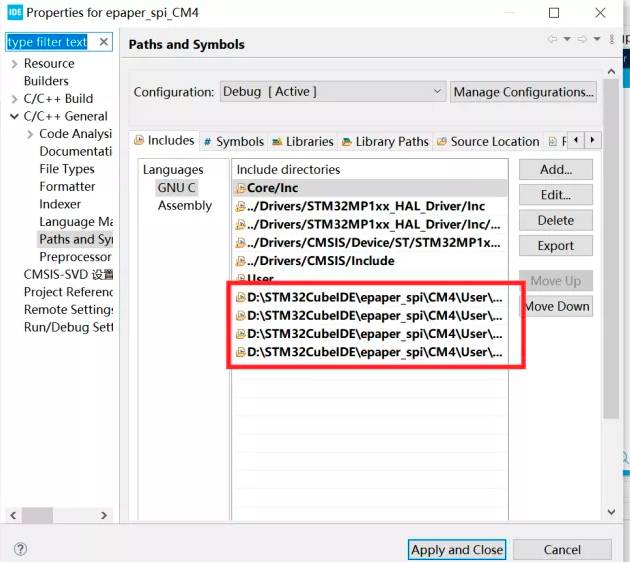The width and height of the screenshot is (630, 563).
Task: Select Run/Debug Settings tree item
Action: coord(68,328)
